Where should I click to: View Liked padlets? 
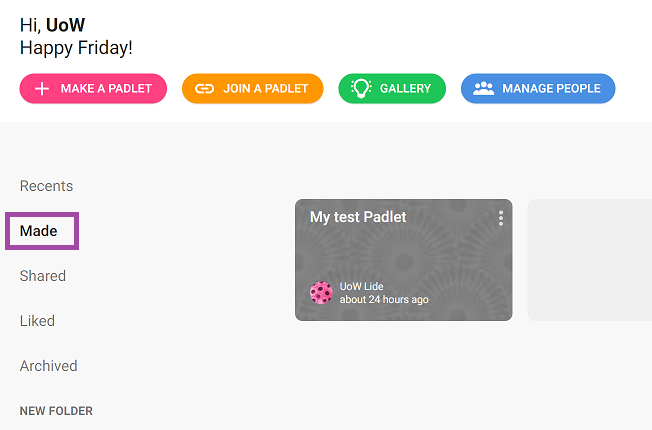pos(37,321)
